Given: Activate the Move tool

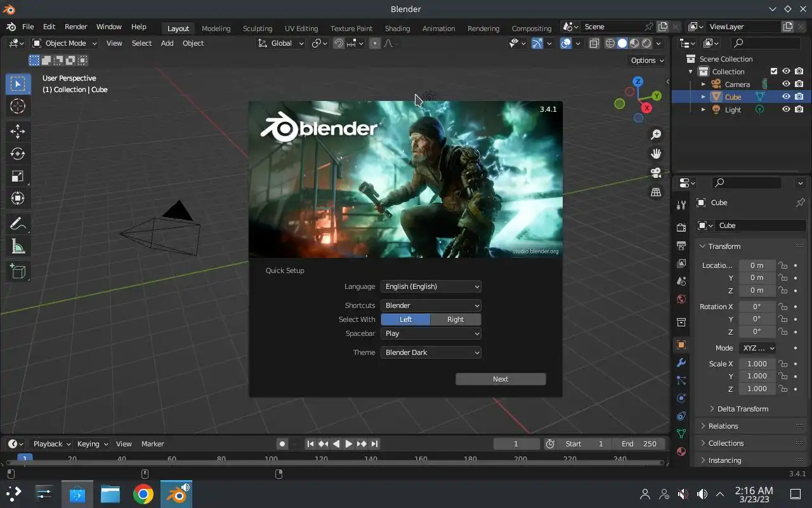Looking at the screenshot, I should click(18, 131).
